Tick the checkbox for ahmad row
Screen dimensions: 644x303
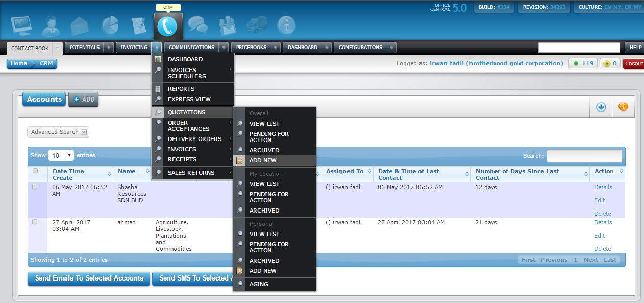35,222
